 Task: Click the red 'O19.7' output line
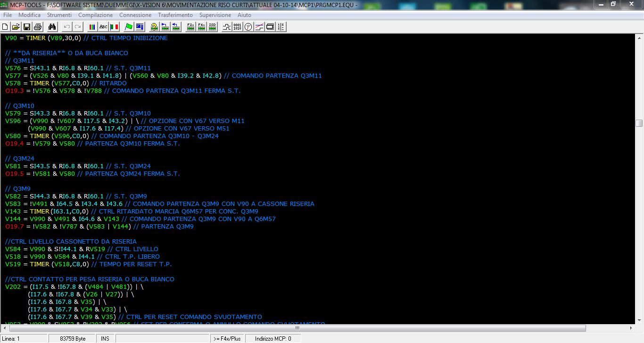tap(99, 227)
